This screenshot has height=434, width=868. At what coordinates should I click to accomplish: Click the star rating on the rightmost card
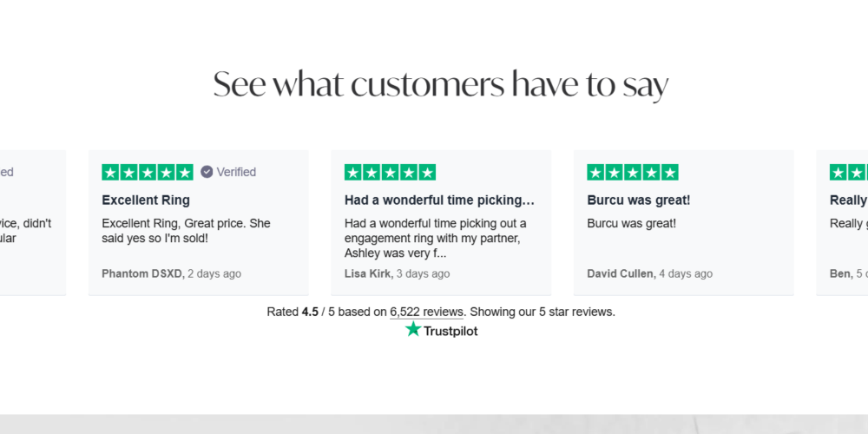point(849,172)
